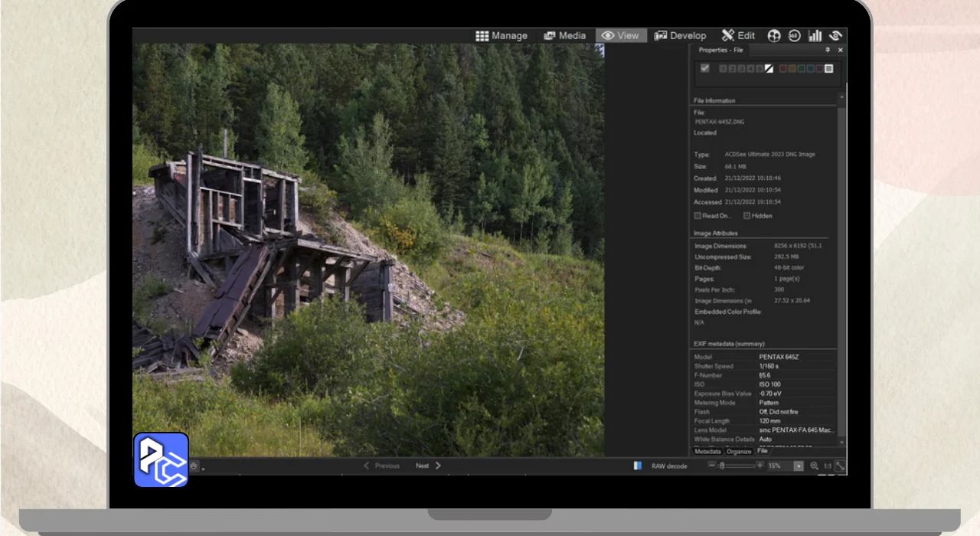This screenshot has height=536, width=980.
Task: Open the dropdown arrow beside the bottom-left tool icon
Action: [204, 468]
